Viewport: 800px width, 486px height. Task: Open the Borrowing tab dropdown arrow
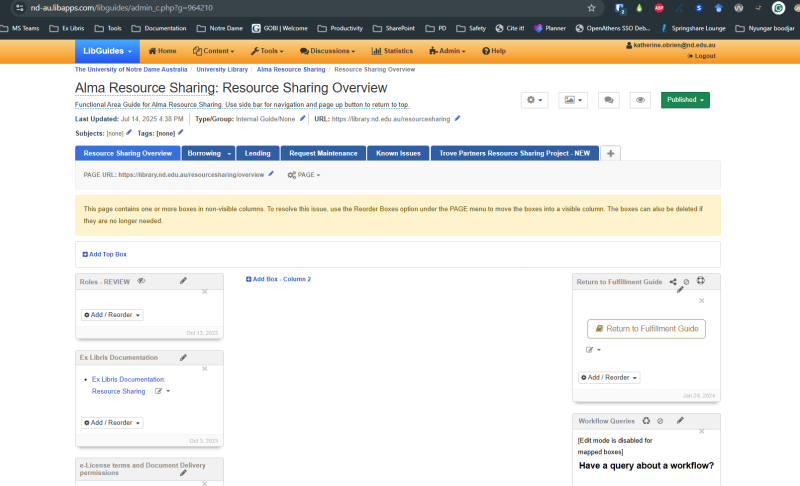pos(229,154)
